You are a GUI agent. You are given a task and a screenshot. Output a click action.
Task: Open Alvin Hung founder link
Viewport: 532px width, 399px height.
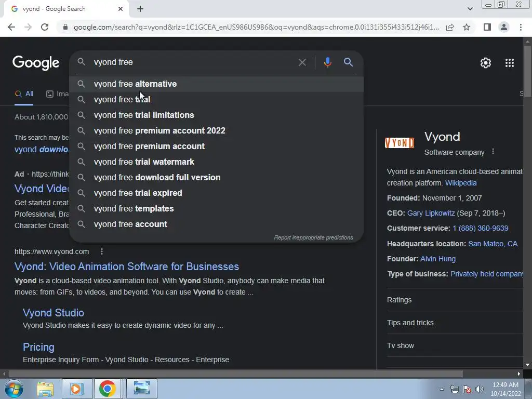438,259
